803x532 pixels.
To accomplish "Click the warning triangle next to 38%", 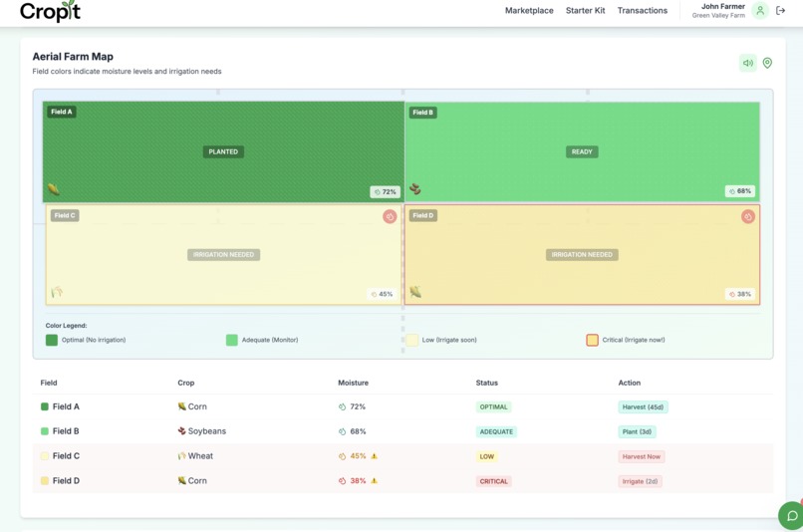I will pyautogui.click(x=375, y=481).
